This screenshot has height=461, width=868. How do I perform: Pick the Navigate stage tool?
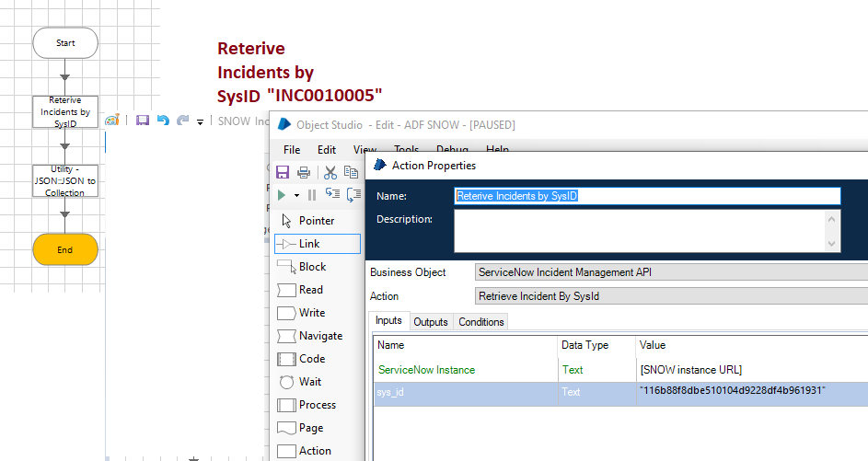(317, 336)
